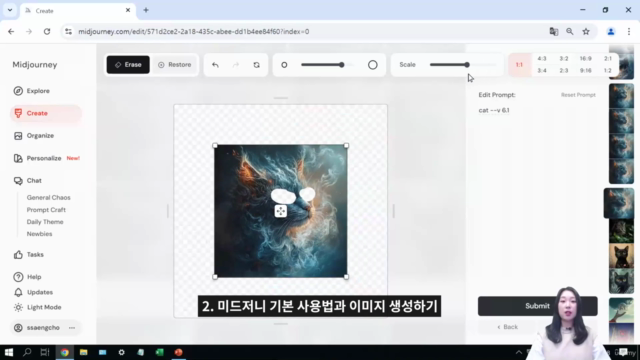640x360 pixels.
Task: Open Windows taskbar search
Action: tap(27, 352)
